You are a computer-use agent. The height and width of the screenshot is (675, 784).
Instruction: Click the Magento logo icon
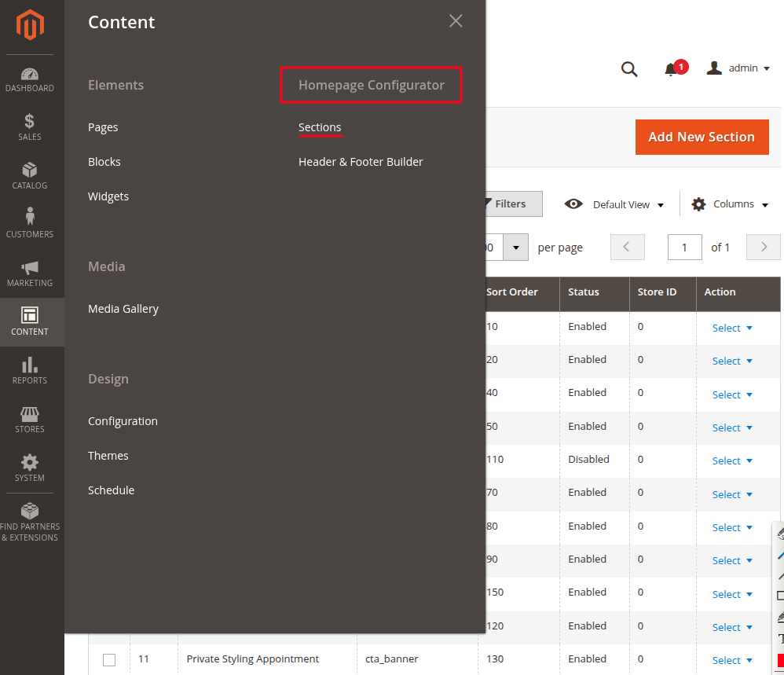(x=30, y=24)
